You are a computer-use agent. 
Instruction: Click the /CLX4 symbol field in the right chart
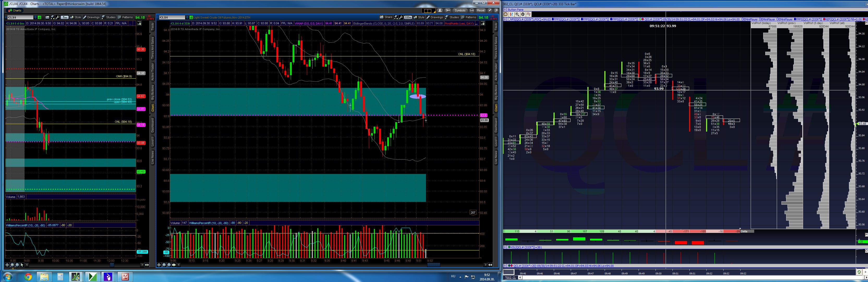172,17
